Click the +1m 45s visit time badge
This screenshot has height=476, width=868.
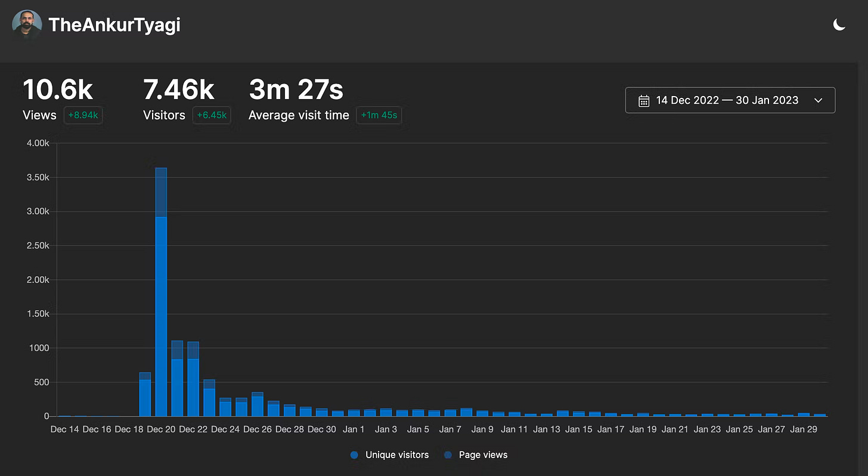pyautogui.click(x=379, y=115)
